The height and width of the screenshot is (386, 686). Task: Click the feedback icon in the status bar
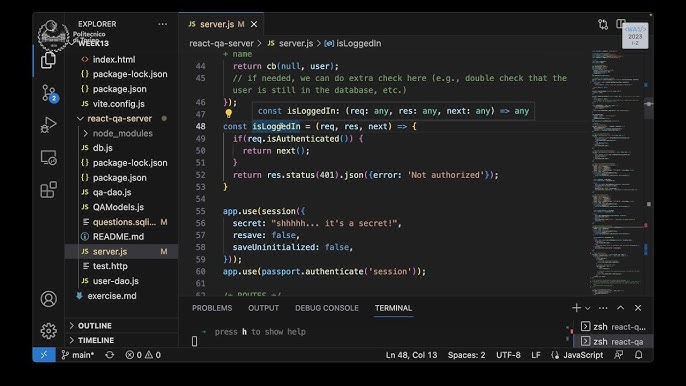(618, 355)
